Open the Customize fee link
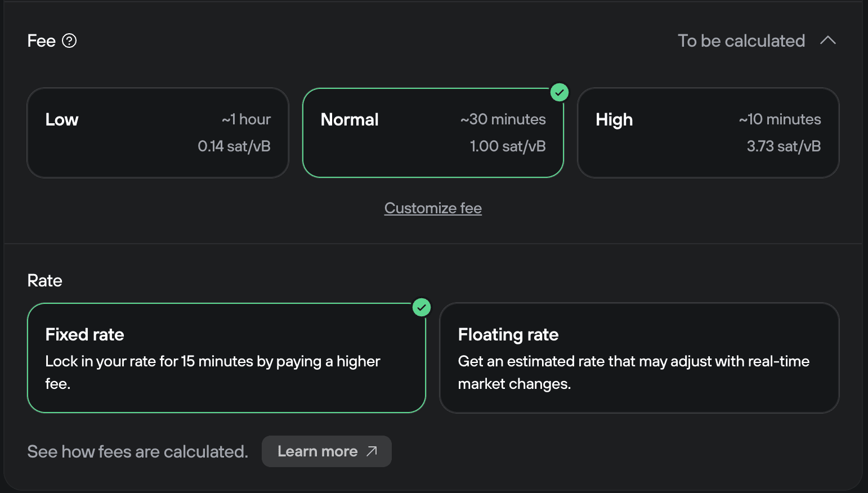The height and width of the screenshot is (493, 868). click(x=433, y=208)
